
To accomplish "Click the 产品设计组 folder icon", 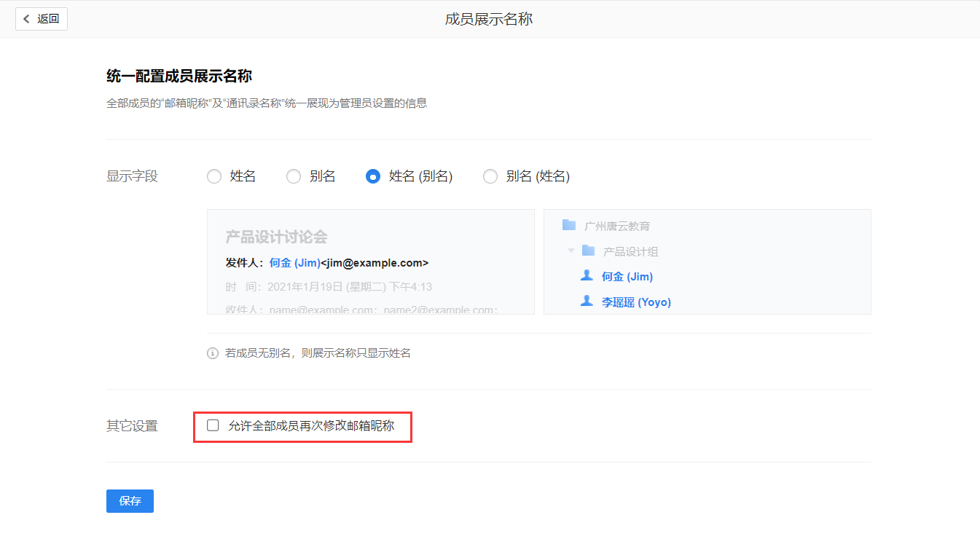I will [x=588, y=251].
